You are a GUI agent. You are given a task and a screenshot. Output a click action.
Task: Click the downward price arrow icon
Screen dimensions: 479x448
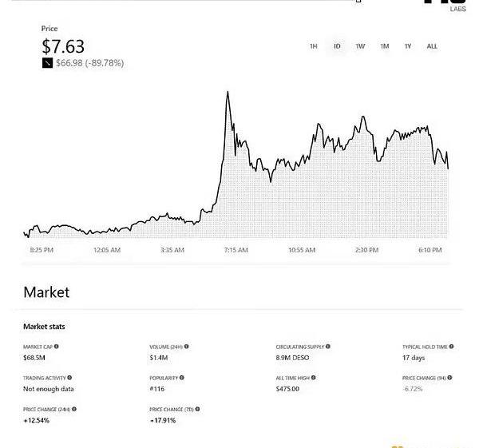[47, 63]
